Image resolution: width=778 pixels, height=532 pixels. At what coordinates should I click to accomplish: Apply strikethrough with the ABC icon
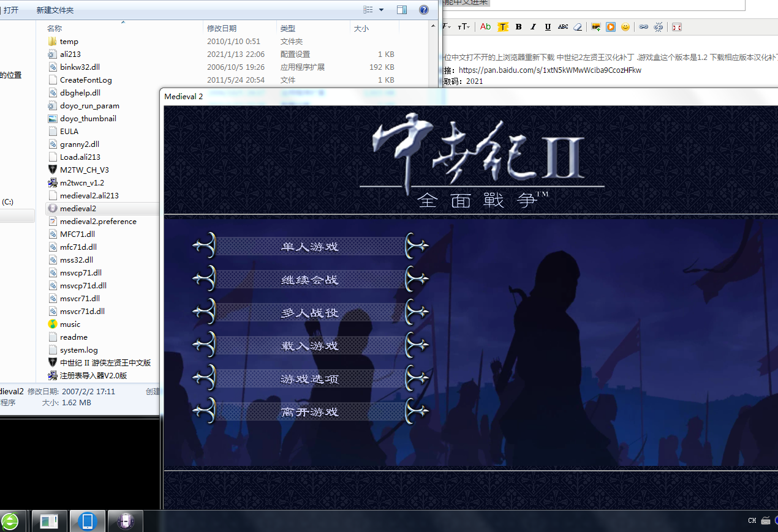click(x=563, y=27)
